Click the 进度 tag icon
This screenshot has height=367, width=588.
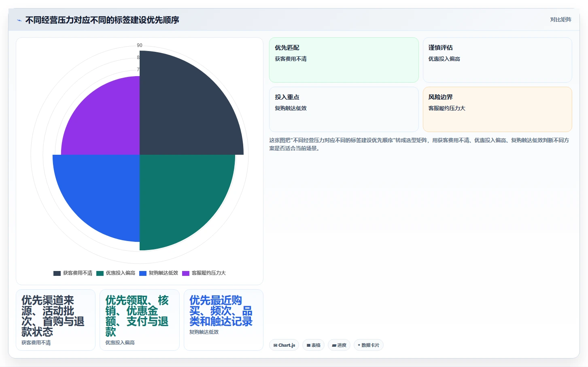pos(334,346)
